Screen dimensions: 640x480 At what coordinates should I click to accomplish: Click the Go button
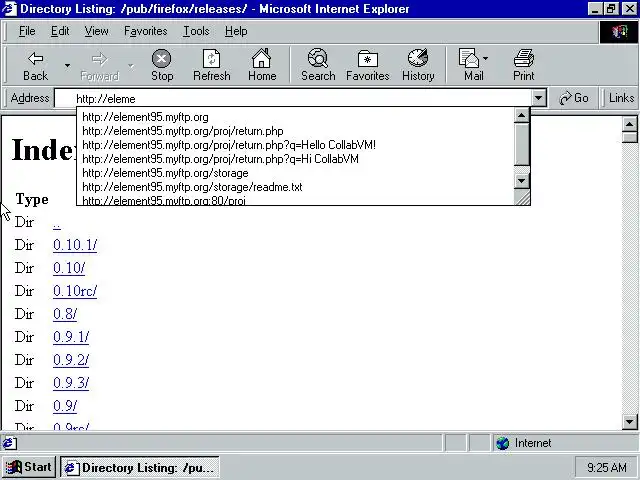click(x=573, y=98)
